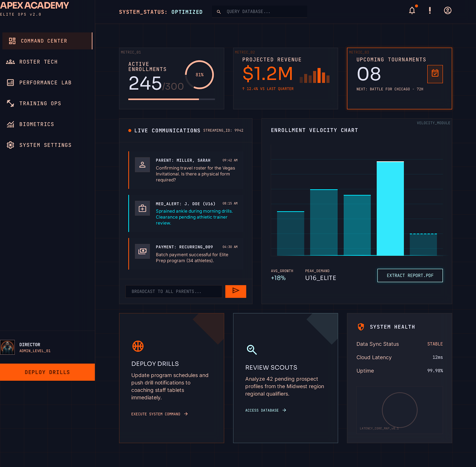Open PAYMENT: RECURRING_009 message
This screenshot has width=476, height=467.
tap(187, 254)
